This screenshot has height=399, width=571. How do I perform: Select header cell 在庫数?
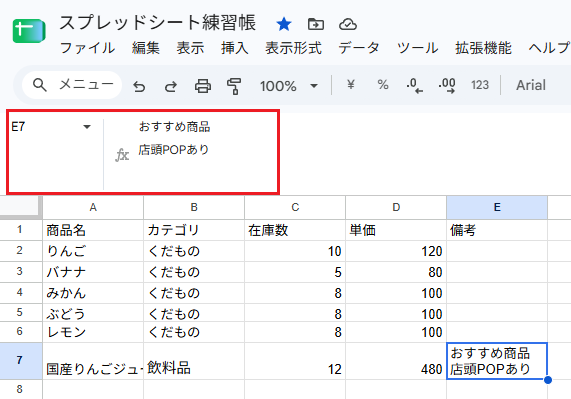click(295, 230)
